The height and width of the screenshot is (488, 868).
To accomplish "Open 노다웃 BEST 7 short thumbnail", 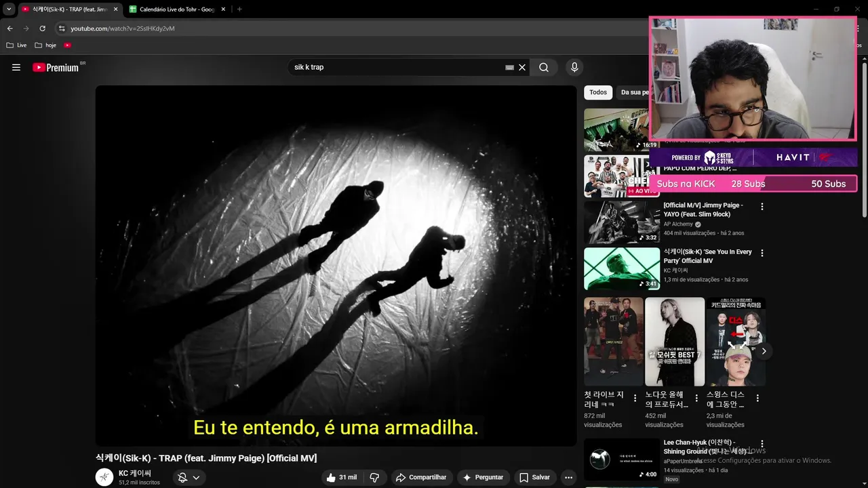I will [675, 342].
